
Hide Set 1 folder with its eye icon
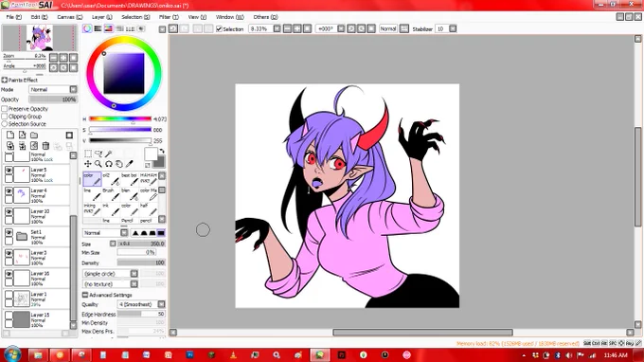pyautogui.click(x=9, y=232)
